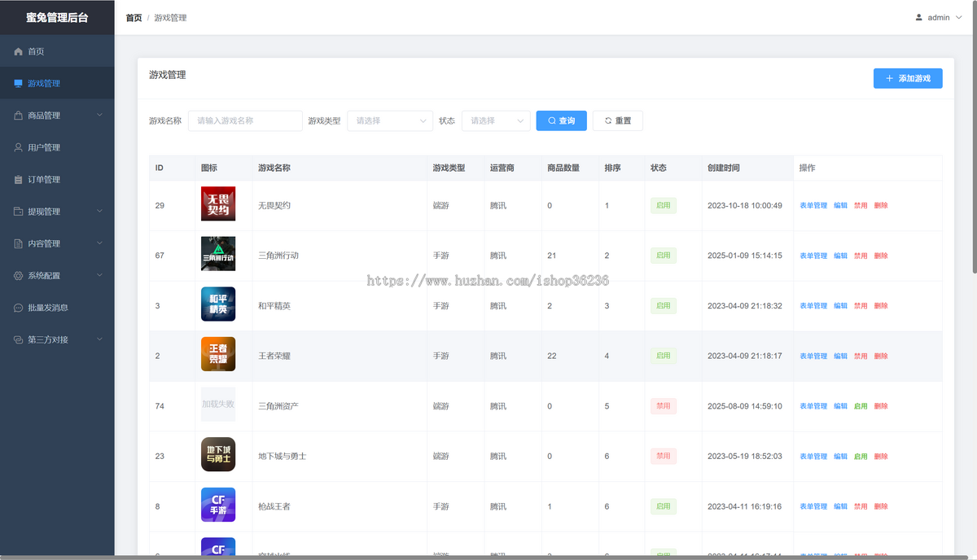Click the 无畏契约 game icon thumbnail
Viewport: 977px width, 560px height.
click(x=218, y=203)
